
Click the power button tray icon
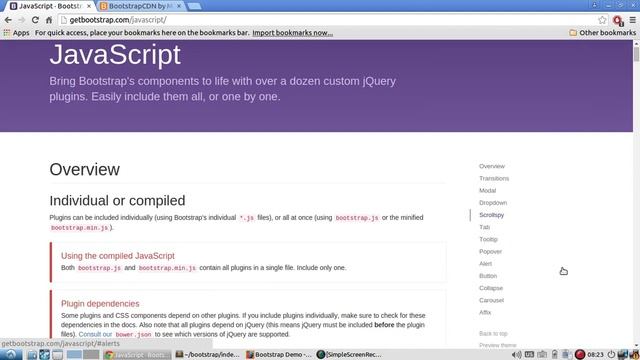(x=611, y=355)
